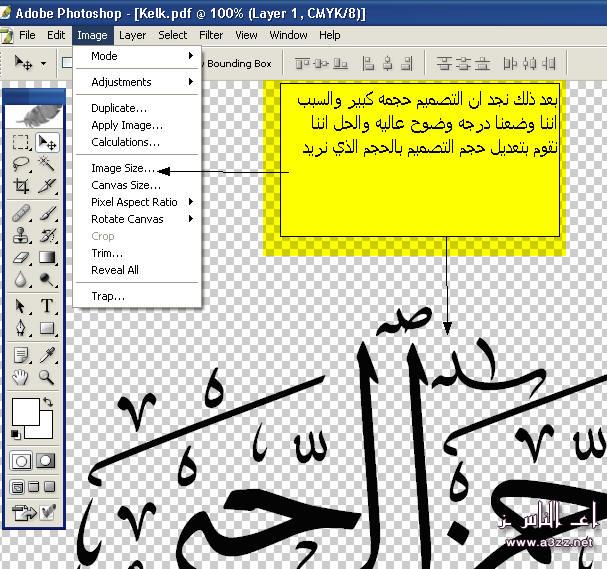Switch to Full Screen Mode
607x569 pixels.
50,487
